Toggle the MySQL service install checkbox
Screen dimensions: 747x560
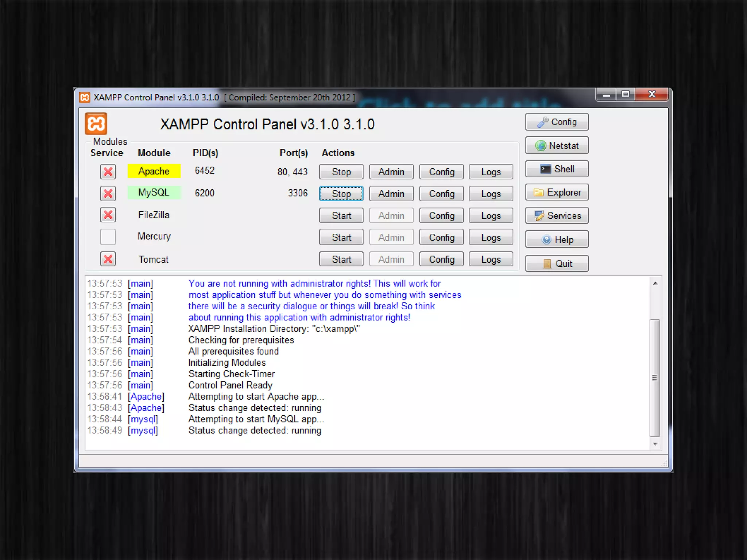(x=108, y=194)
